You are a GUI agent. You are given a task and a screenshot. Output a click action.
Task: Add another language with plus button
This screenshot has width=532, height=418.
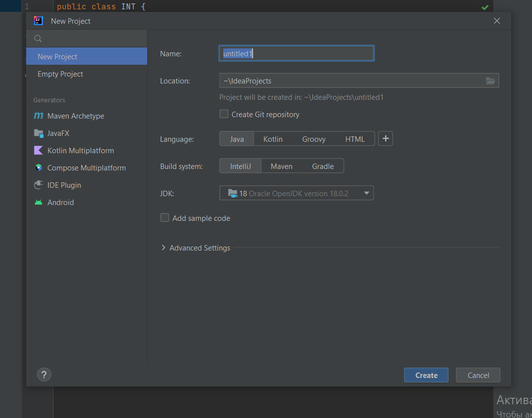pos(385,138)
